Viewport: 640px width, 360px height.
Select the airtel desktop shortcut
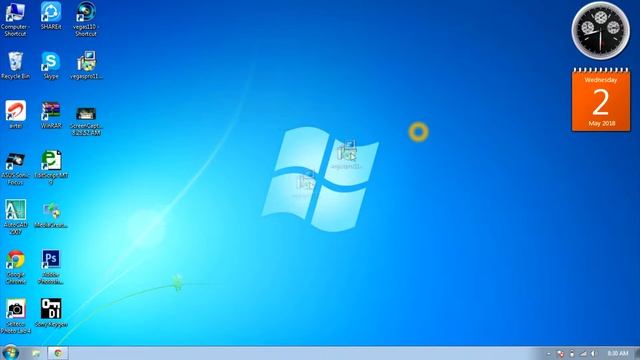point(16,115)
